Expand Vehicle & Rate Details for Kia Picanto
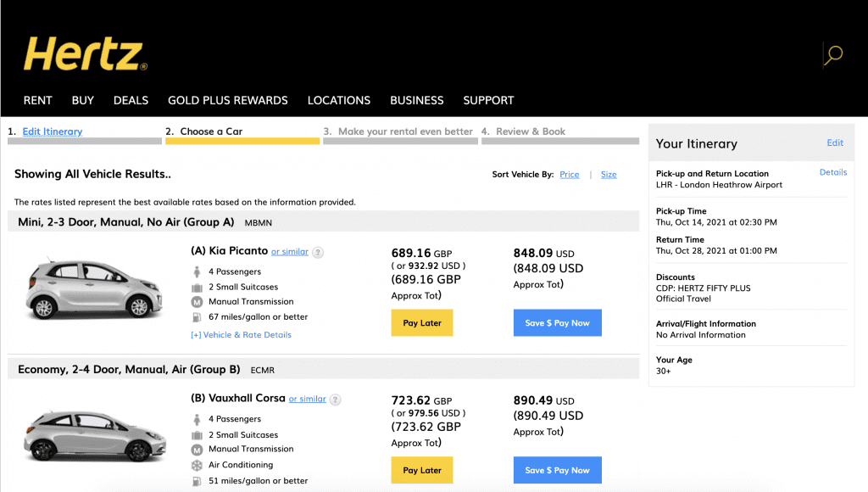The height and width of the screenshot is (492, 868). pyautogui.click(x=241, y=335)
